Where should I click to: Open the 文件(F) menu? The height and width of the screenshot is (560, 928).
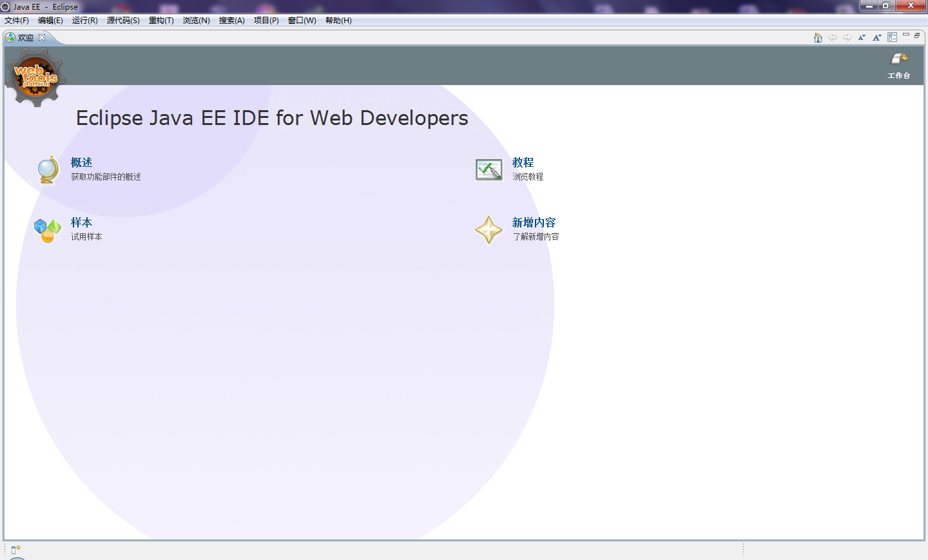click(17, 21)
